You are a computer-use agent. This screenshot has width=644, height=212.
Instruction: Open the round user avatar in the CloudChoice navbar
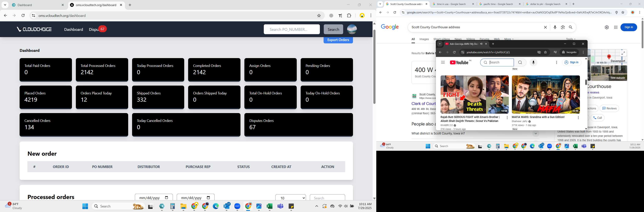coord(352,29)
